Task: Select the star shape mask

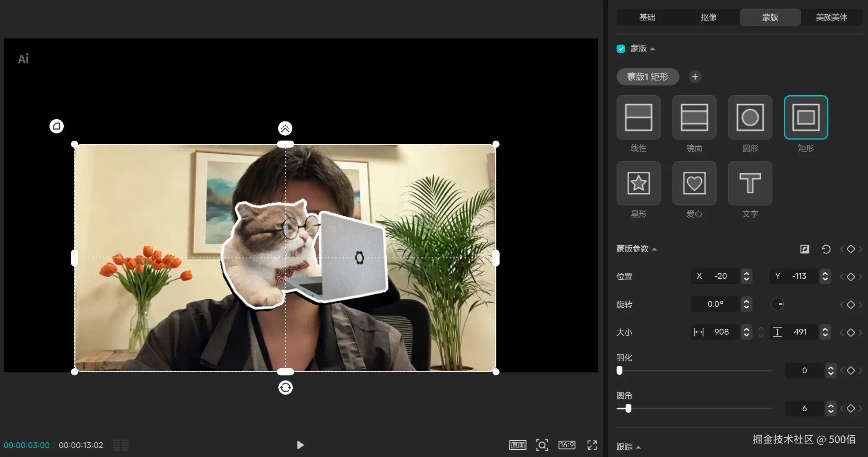Action: [638, 183]
